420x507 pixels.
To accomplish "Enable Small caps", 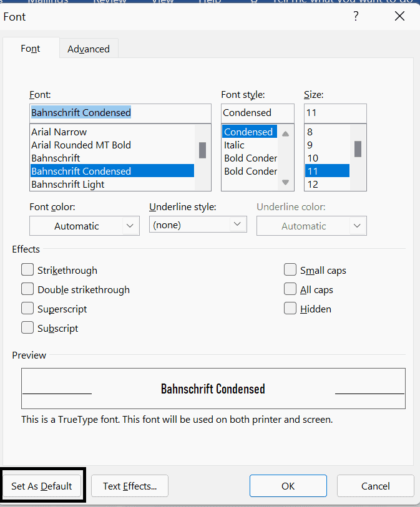I will pos(290,269).
